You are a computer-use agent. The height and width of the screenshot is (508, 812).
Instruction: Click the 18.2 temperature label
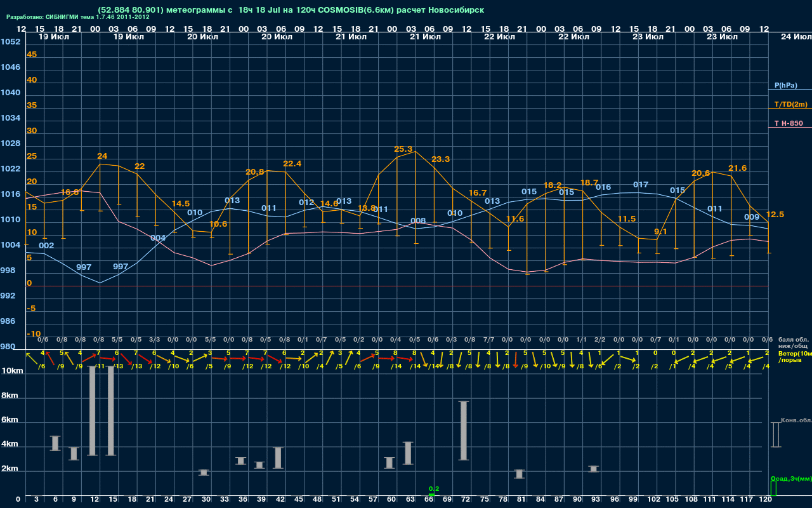point(553,185)
